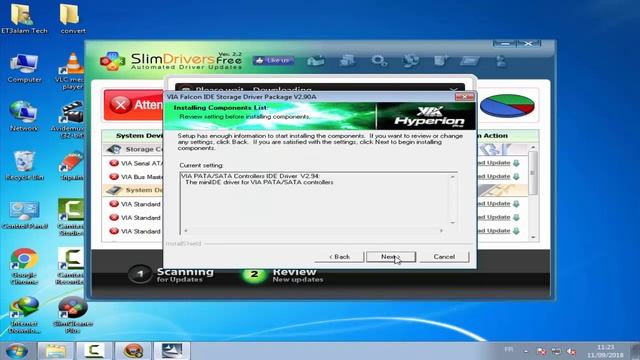The image size is (640, 360).
Task: Minimize the SlimDrivers window
Action: click(505, 43)
